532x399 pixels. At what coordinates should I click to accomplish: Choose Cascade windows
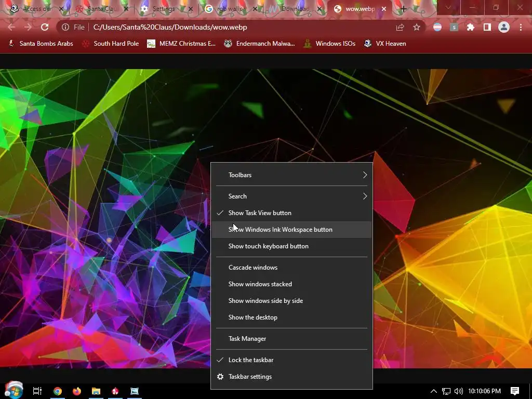292,268
